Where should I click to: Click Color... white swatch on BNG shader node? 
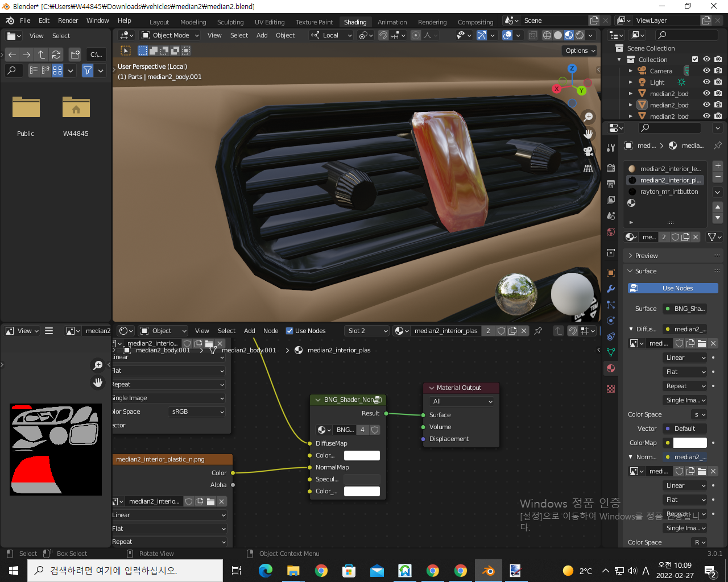tap(362, 455)
